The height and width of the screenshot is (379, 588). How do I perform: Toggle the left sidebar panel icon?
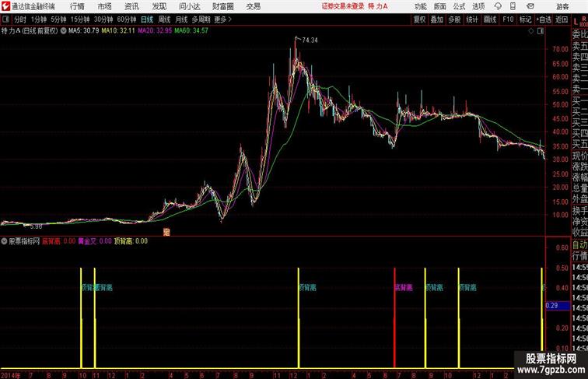5,19
